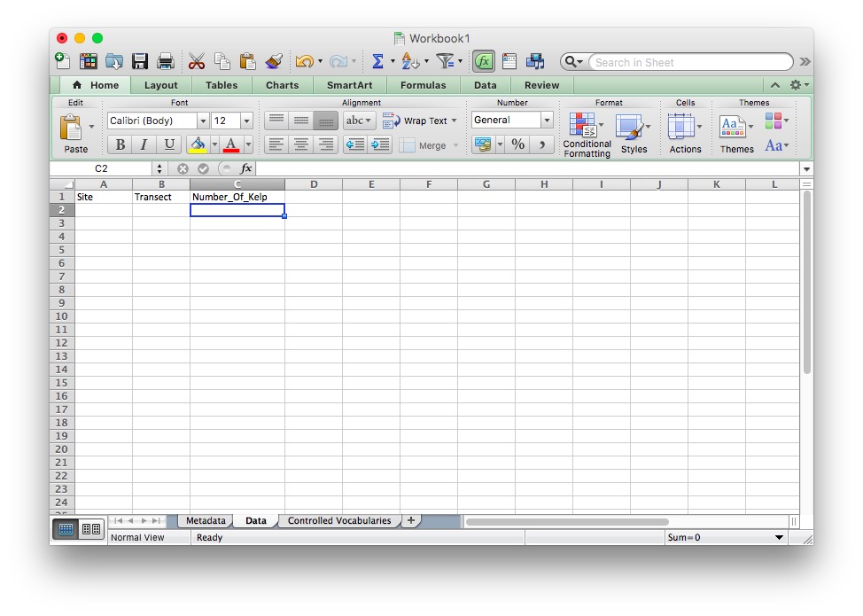
Task: Open the Filter funnel icon
Action: pos(445,61)
